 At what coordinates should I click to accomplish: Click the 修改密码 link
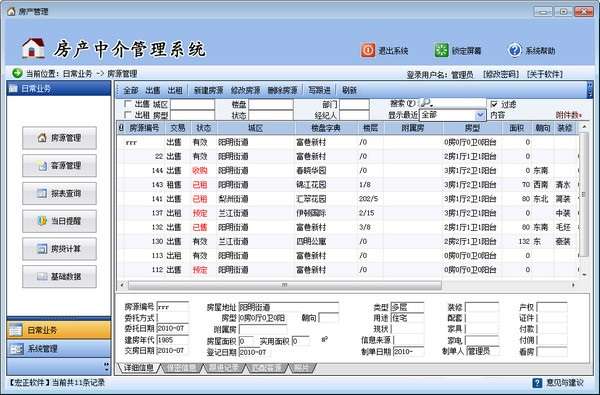501,74
